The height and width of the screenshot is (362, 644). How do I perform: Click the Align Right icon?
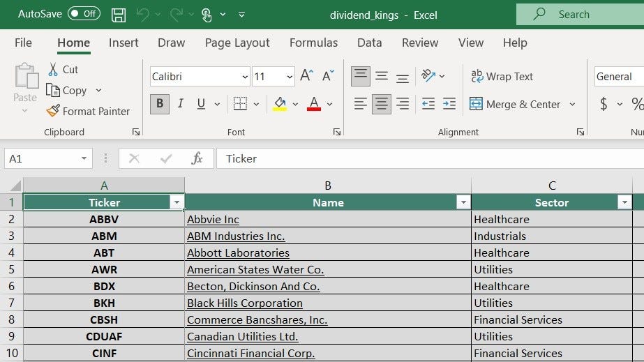coord(403,104)
